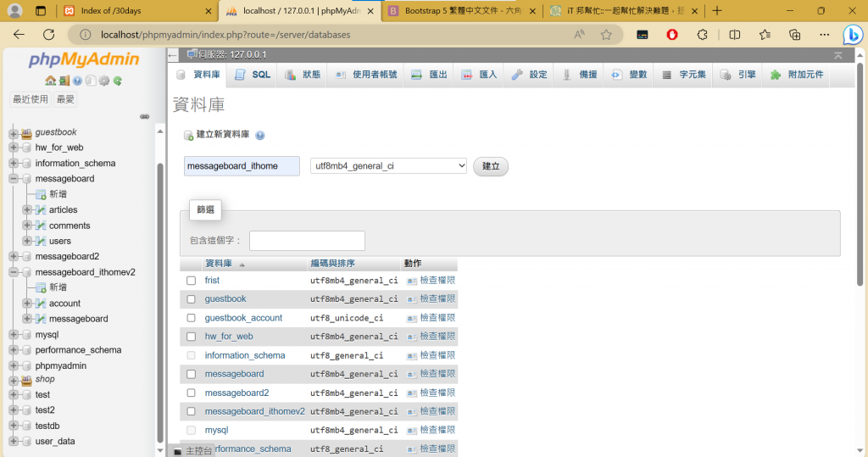Open help icon next to 建立新資料庫
Viewport: 868px width, 457px height.
click(x=259, y=135)
